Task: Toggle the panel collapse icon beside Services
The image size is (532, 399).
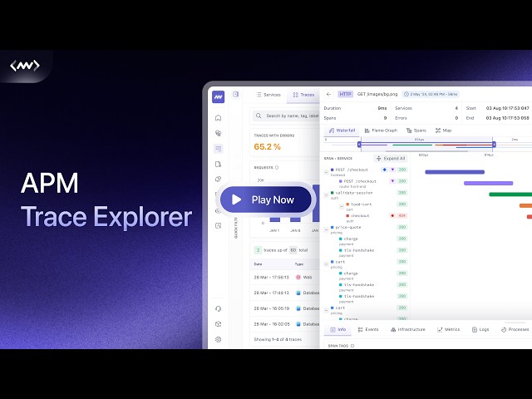Action: click(236, 94)
